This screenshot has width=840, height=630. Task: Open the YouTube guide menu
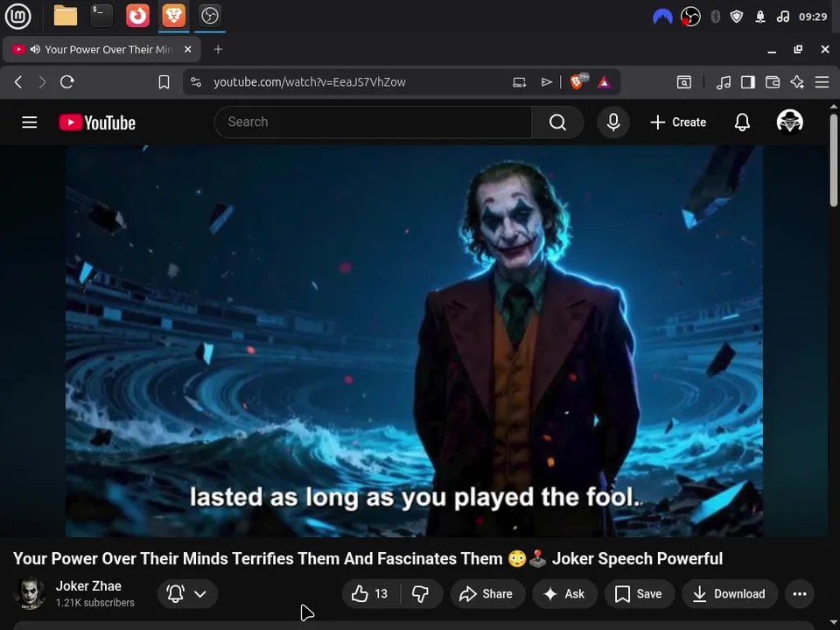coord(30,122)
